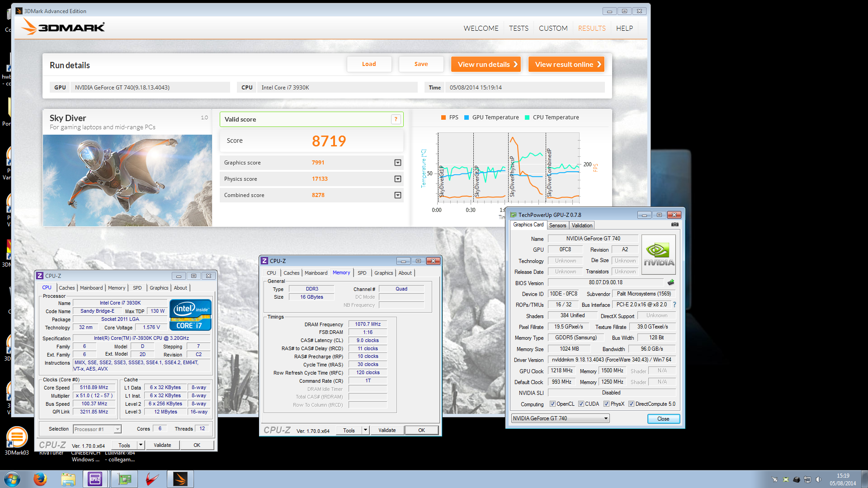Viewport: 868px width, 488px height.
Task: Click the Intel Core i7 logo in CPU-Z
Action: [190, 315]
